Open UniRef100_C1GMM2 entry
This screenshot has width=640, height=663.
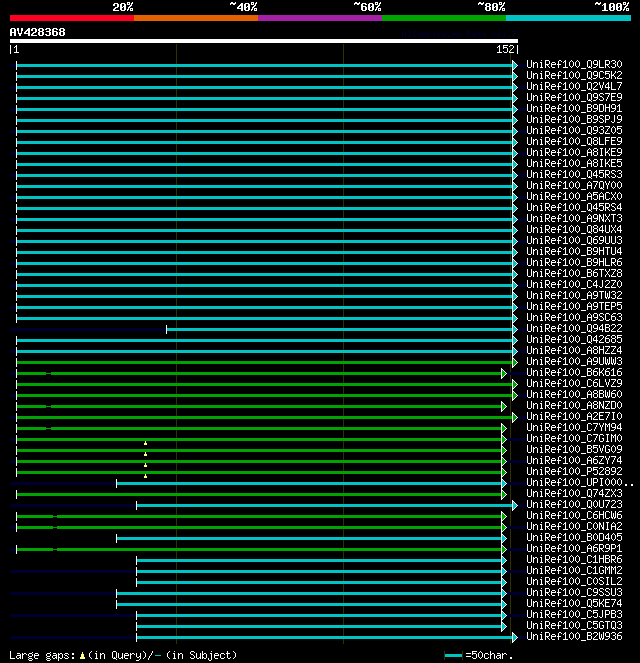[574, 570]
